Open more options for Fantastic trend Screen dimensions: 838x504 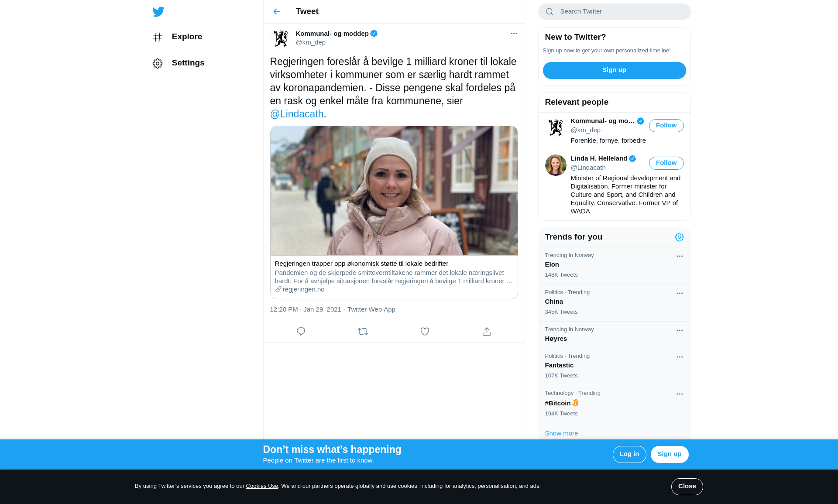tap(680, 357)
